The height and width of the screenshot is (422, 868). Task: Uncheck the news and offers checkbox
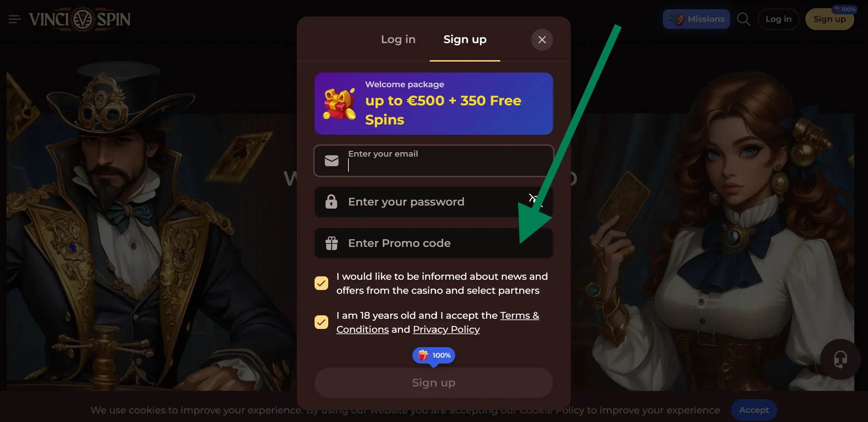pyautogui.click(x=321, y=283)
